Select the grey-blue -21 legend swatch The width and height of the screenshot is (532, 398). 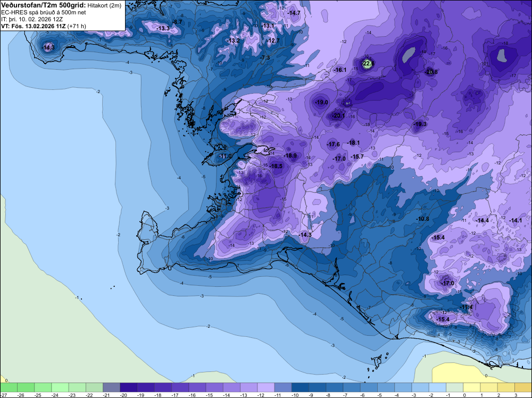(112, 387)
